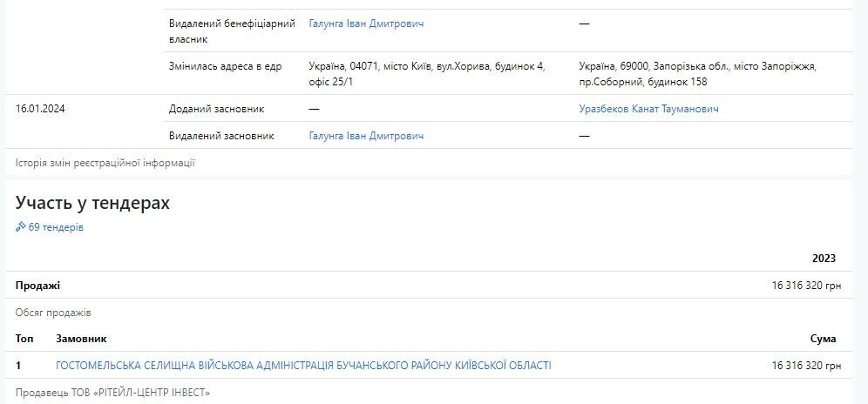The width and height of the screenshot is (868, 404).
Task: Click the Сума column header
Action: (x=824, y=339)
